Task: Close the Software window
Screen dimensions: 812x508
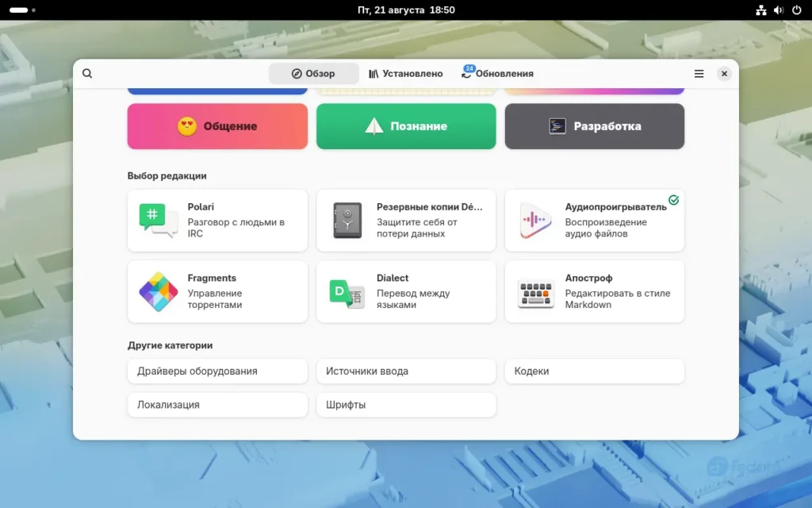Action: [724, 74]
